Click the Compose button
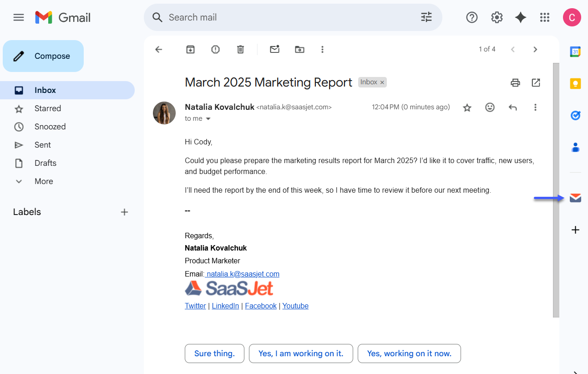This screenshot has width=588, height=374. (x=43, y=56)
